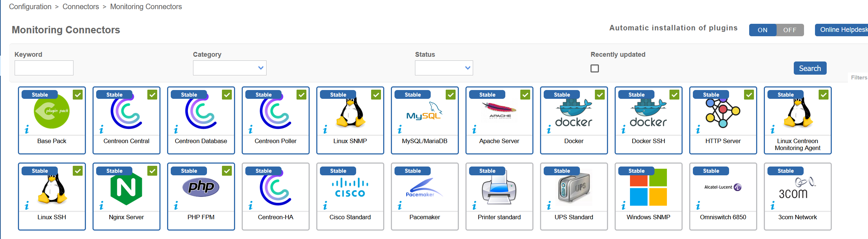
Task: Click the 'Linux SSH' card label
Action: point(52,217)
